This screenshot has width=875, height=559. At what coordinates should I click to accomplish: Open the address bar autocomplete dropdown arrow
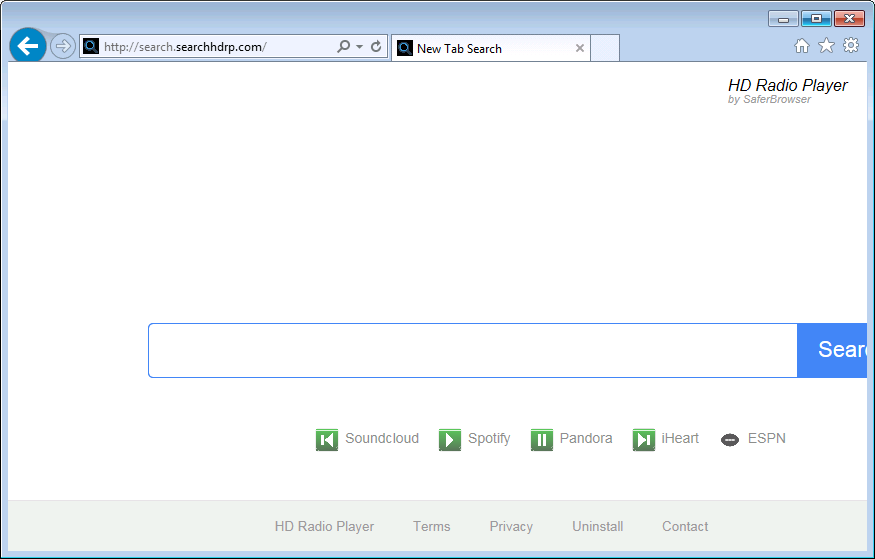coord(359,46)
